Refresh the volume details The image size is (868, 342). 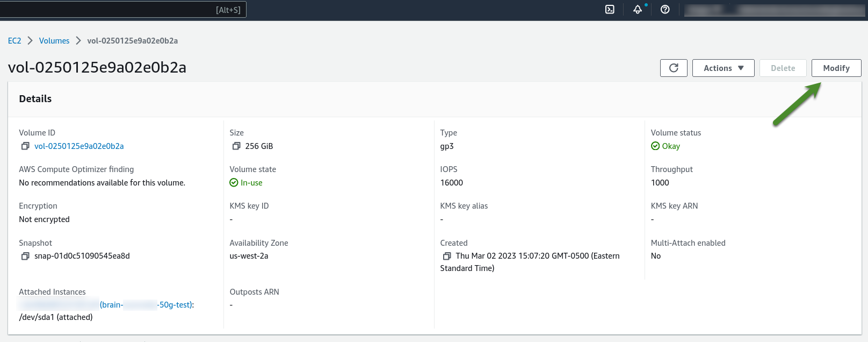674,68
